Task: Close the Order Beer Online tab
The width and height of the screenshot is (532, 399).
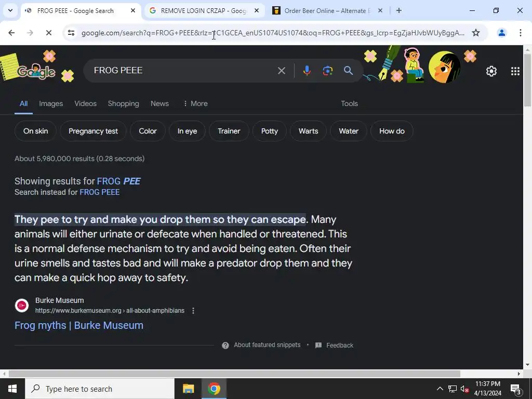Action: pyautogui.click(x=380, y=10)
